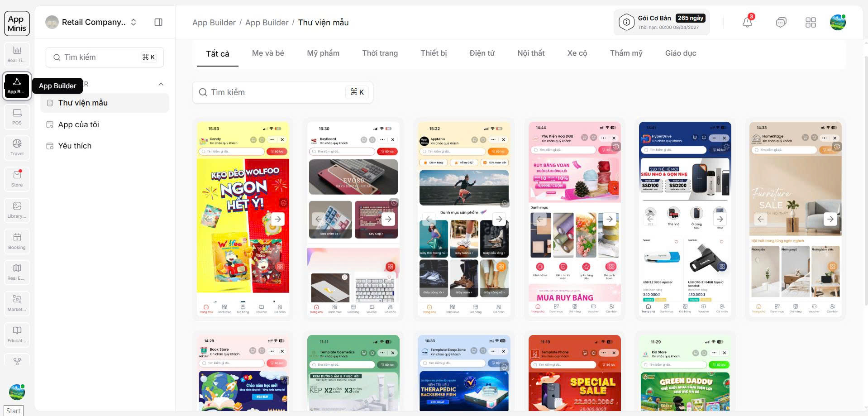Open the Retail Company workspace switcher
This screenshot has height=416, width=868.
point(91,22)
